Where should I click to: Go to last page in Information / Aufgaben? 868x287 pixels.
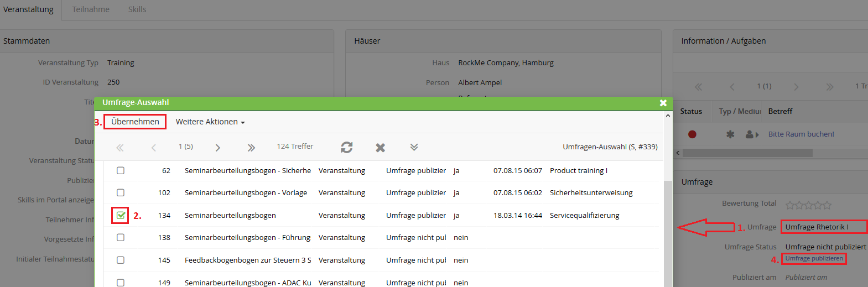829,87
